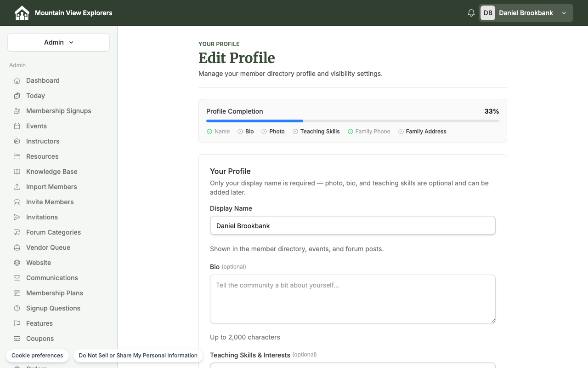Open Vendor Queue

click(x=48, y=247)
